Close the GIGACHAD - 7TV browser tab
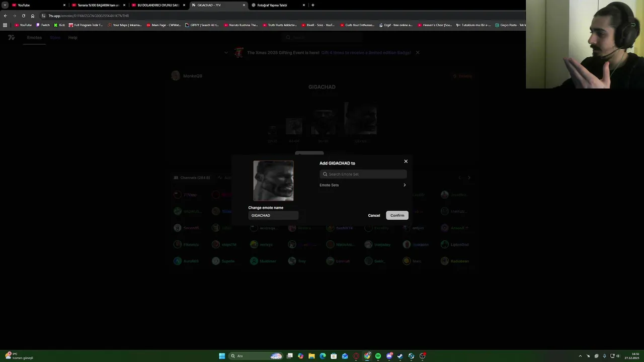Screen dimensions: 644x362 tap(244, 5)
